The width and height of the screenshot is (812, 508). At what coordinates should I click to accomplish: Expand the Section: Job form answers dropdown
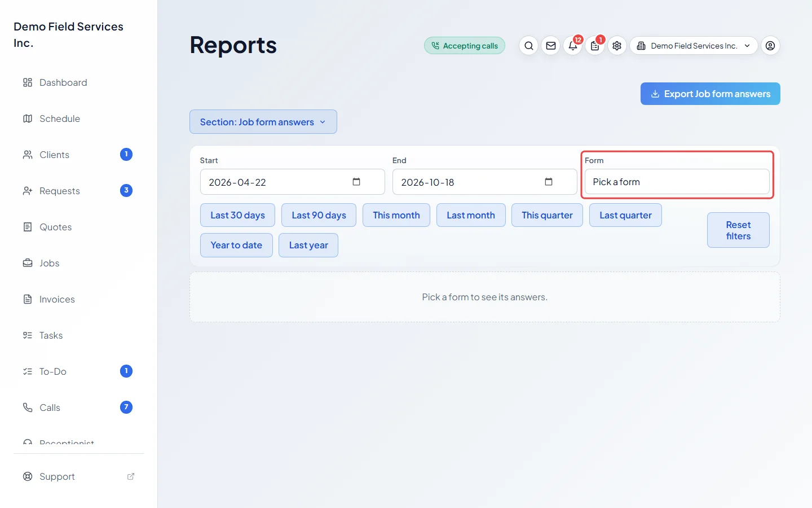pos(263,122)
